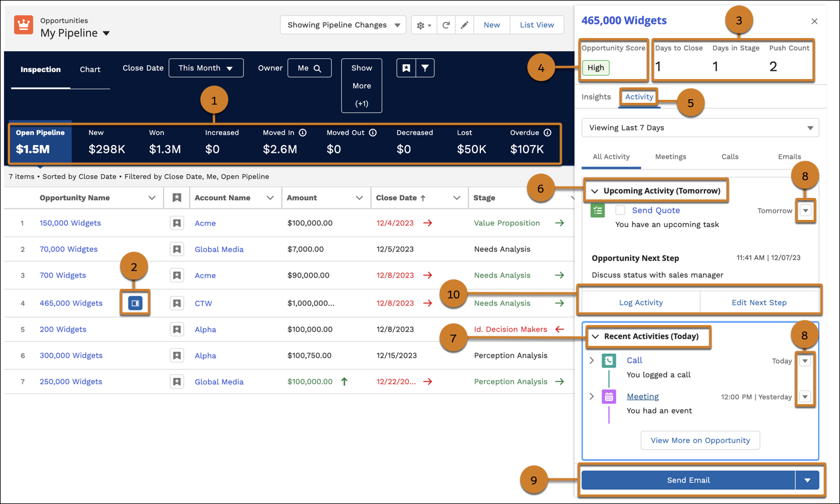Click the green stage arrow for Value Proposition
This screenshot has width=840, height=504.
559,223
